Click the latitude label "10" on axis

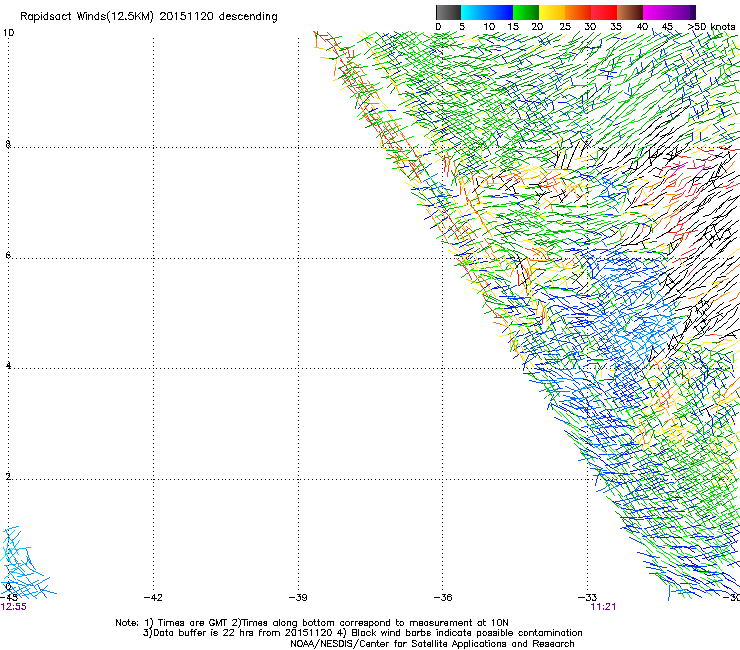click(x=8, y=33)
